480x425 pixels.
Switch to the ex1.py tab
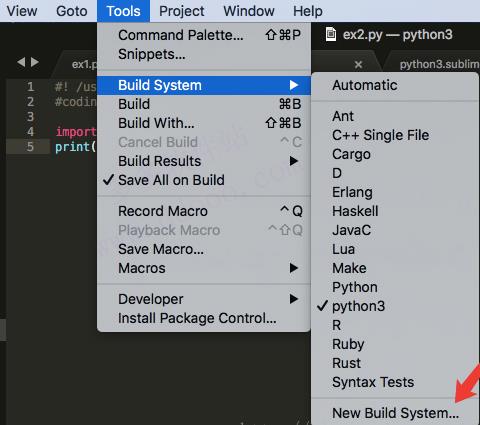coord(83,64)
